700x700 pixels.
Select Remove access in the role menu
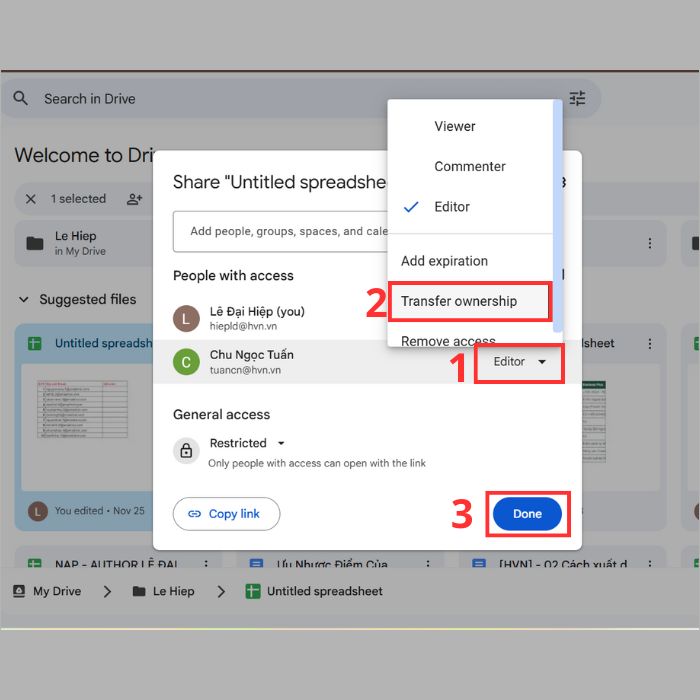pyautogui.click(x=448, y=341)
